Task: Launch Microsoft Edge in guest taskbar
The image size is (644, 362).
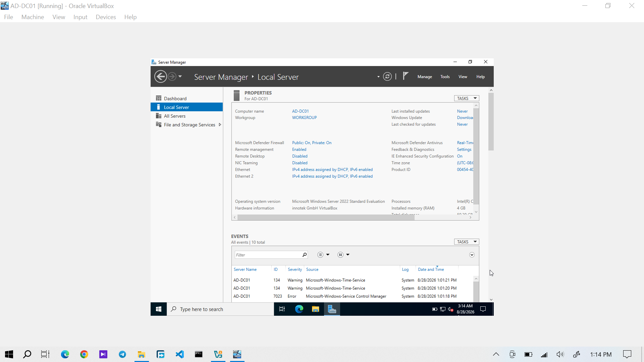Action: (x=299, y=309)
